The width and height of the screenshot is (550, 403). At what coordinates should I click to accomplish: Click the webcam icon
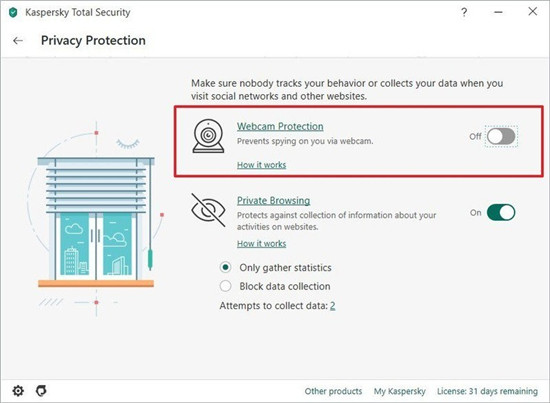pyautogui.click(x=208, y=136)
